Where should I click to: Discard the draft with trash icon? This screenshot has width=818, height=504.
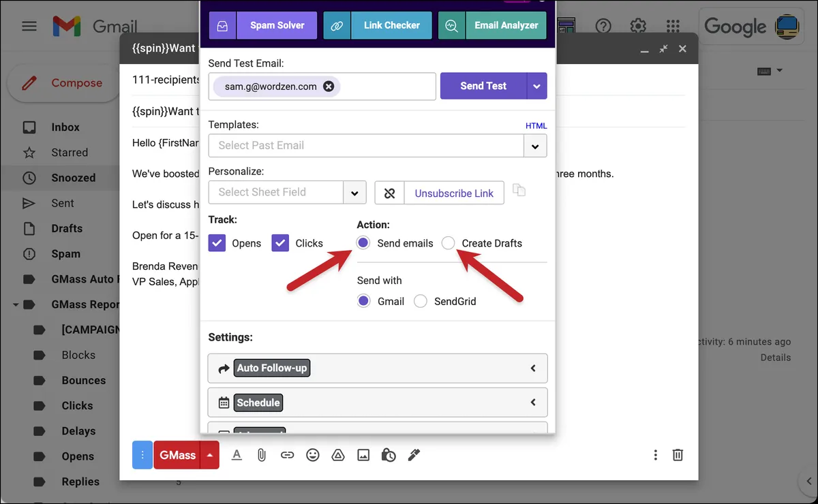[678, 455]
